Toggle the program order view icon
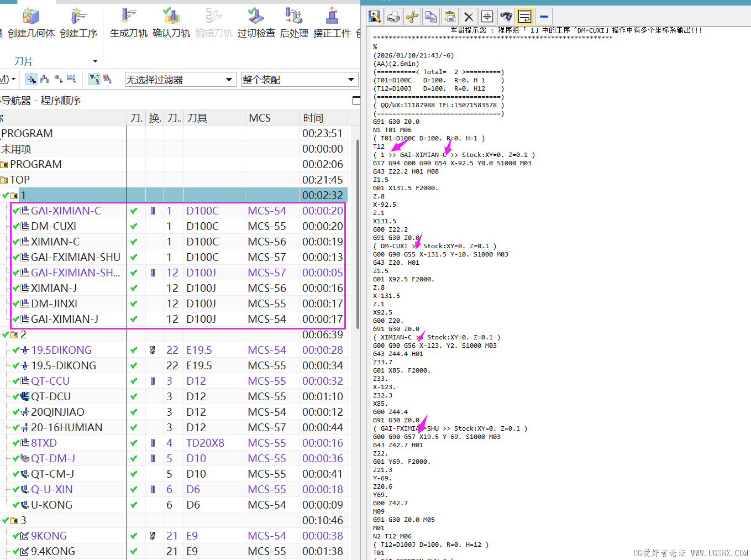The image size is (751, 560). click(31, 79)
